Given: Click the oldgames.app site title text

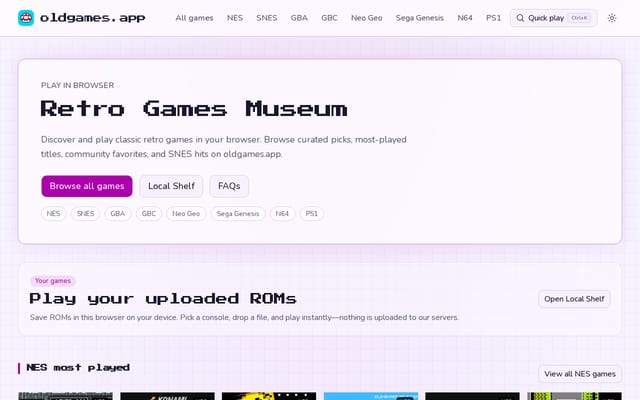Looking at the screenshot, I should [x=93, y=18].
